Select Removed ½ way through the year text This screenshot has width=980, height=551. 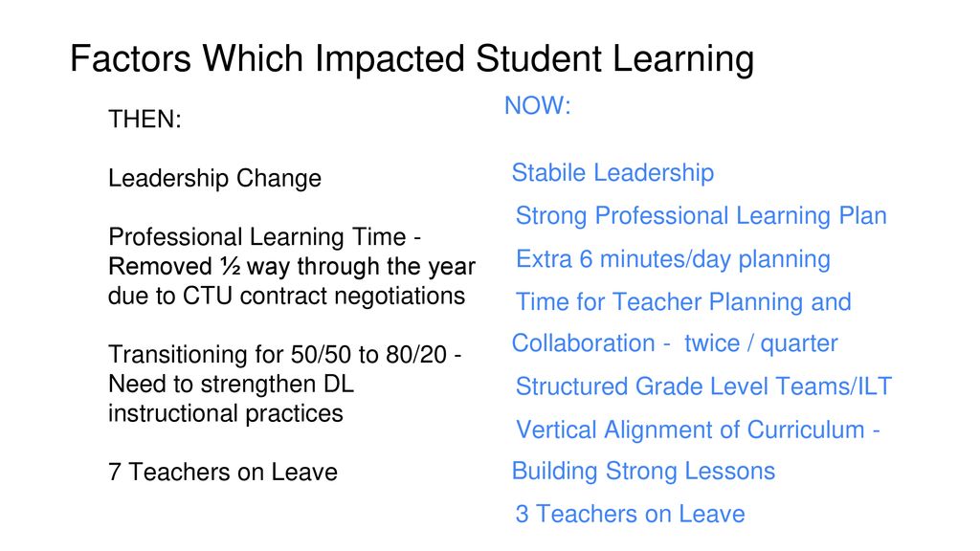coord(292,267)
